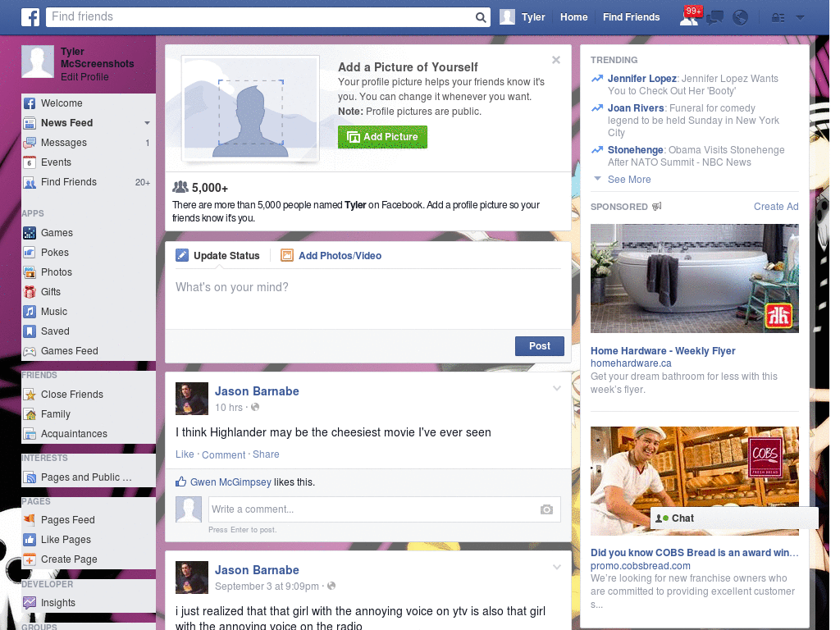Expand the News Feed sort dropdown arrow

tap(147, 123)
